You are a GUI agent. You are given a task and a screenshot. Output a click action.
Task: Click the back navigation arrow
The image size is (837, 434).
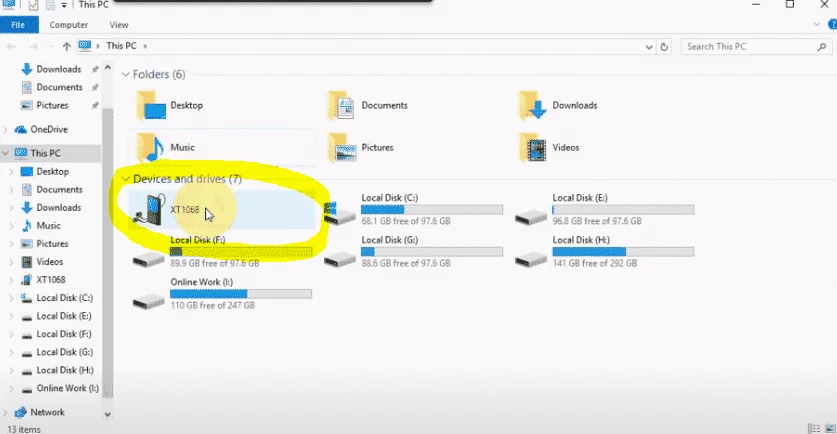pyautogui.click(x=12, y=46)
